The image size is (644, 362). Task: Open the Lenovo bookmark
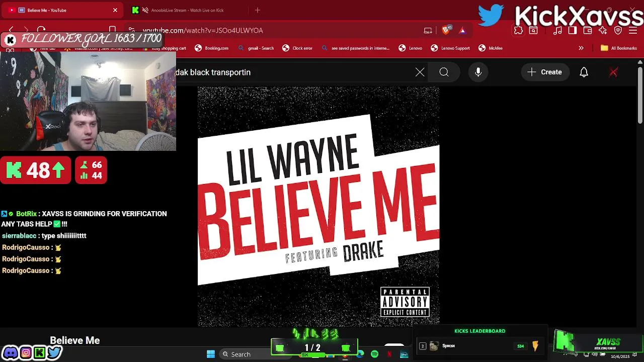(x=411, y=48)
